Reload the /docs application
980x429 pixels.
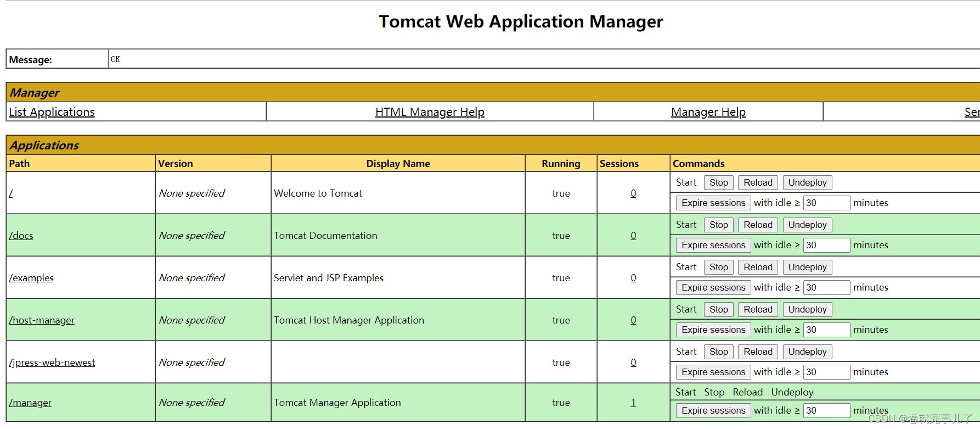coord(758,225)
